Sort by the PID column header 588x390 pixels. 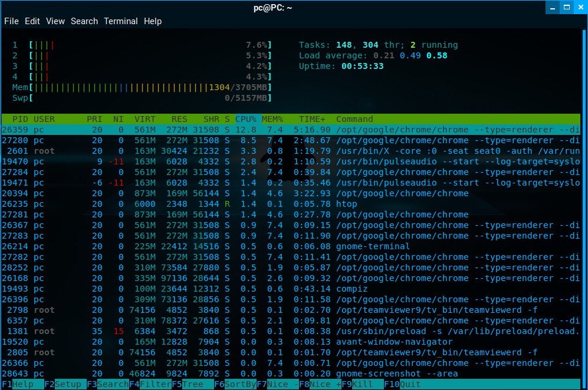(x=20, y=119)
